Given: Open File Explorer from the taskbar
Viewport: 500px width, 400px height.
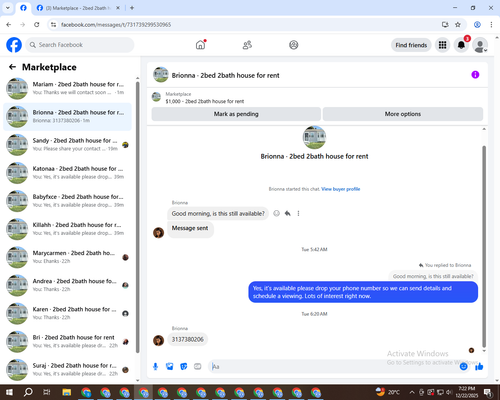Looking at the screenshot, I should point(67,392).
